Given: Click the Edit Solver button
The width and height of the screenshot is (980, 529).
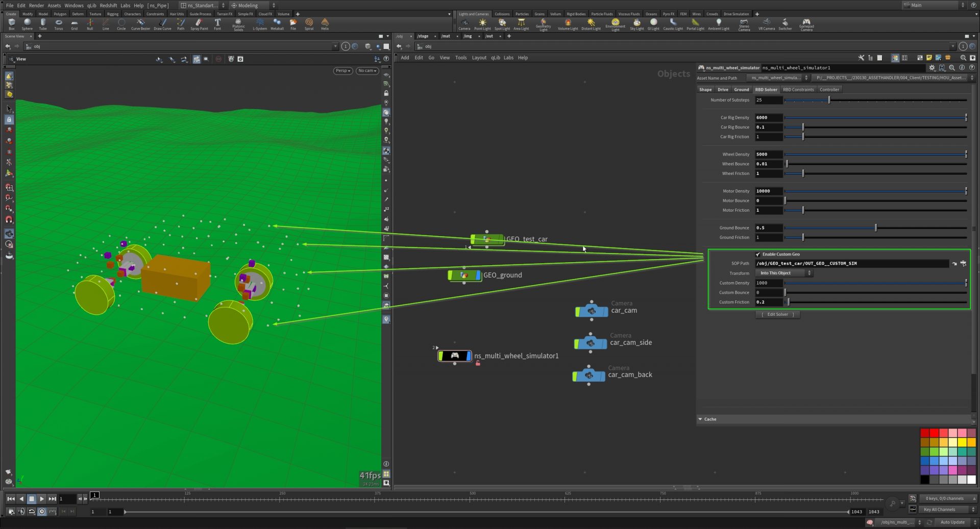Looking at the screenshot, I should coord(777,315).
